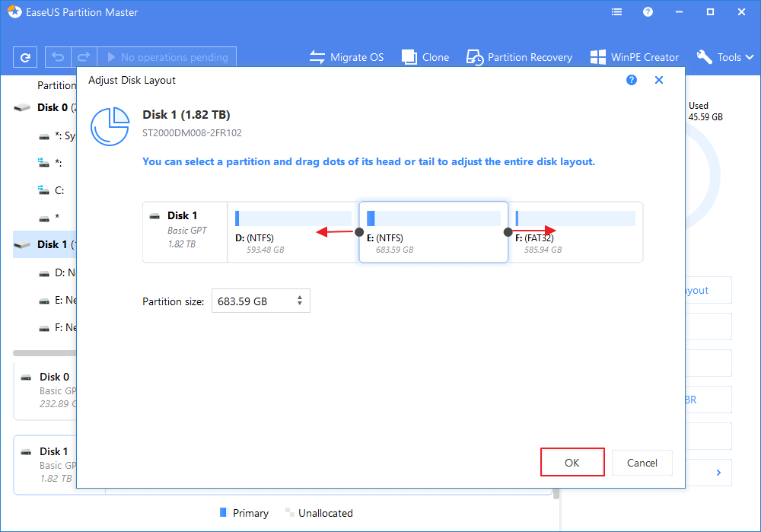The height and width of the screenshot is (532, 761).
Task: Click the refresh operations icon
Action: 26,56
